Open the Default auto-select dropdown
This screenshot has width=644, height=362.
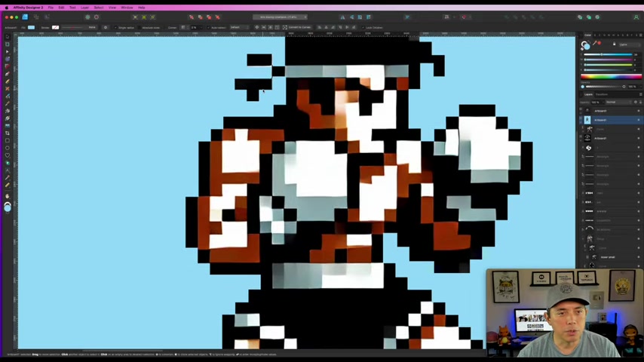(x=239, y=28)
